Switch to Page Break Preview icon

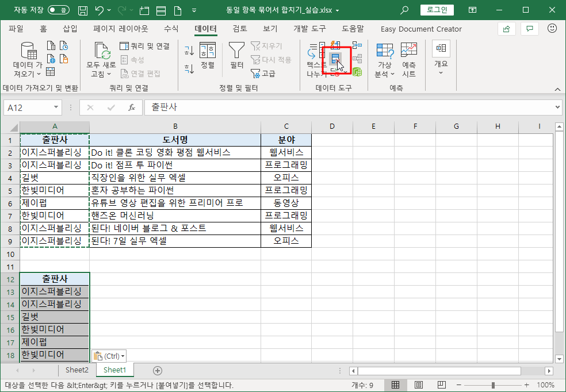tap(441, 385)
